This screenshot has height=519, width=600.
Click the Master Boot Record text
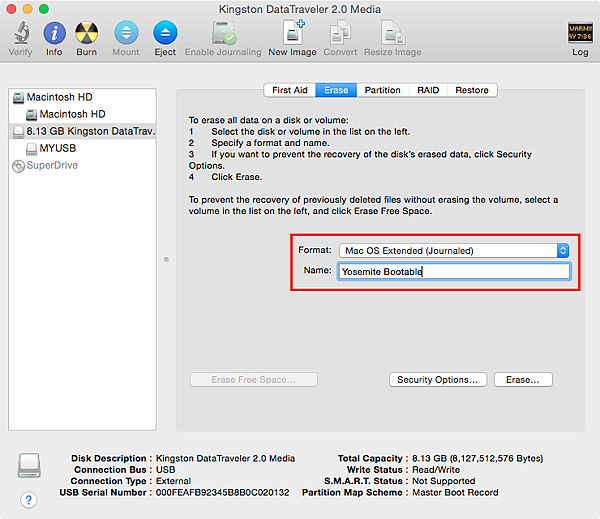(x=455, y=493)
